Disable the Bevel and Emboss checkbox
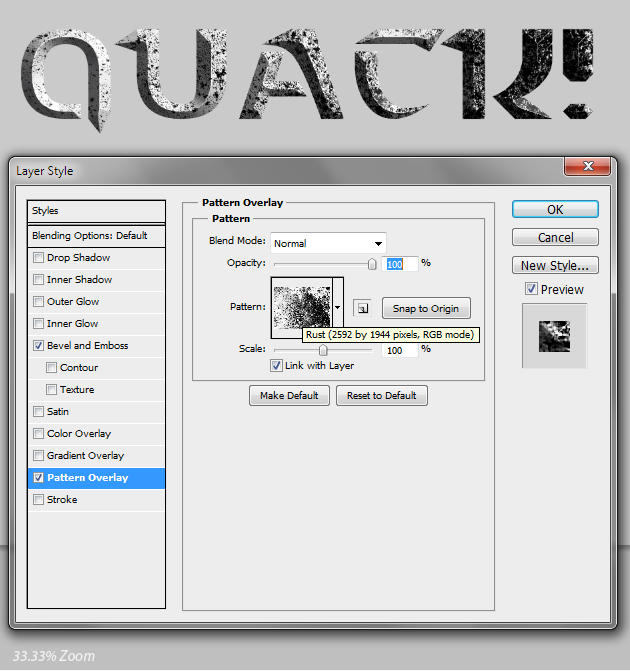 [39, 346]
